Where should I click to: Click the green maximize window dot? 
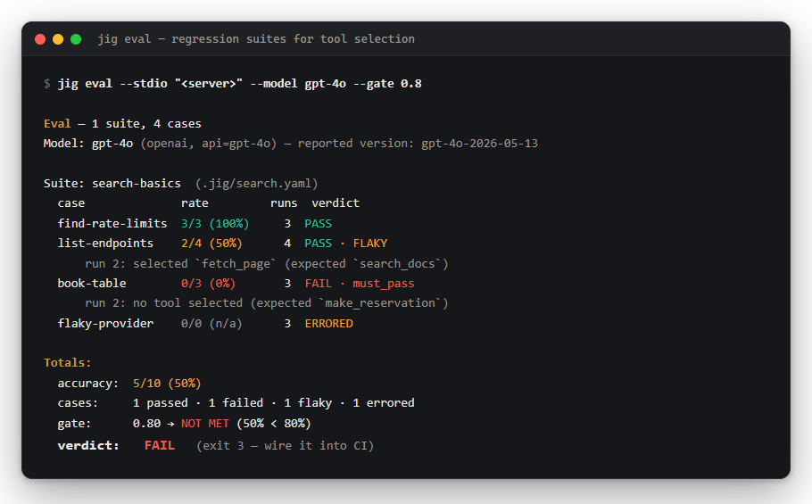click(x=76, y=39)
